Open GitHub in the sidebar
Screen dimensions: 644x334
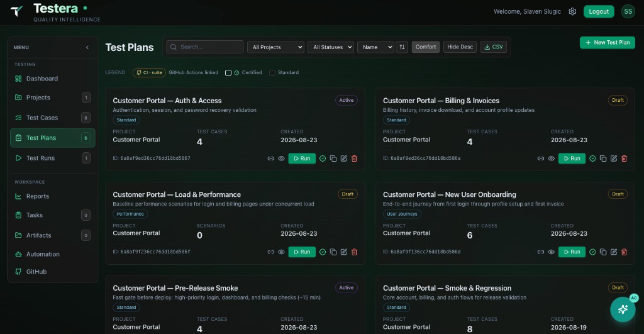click(x=53, y=272)
